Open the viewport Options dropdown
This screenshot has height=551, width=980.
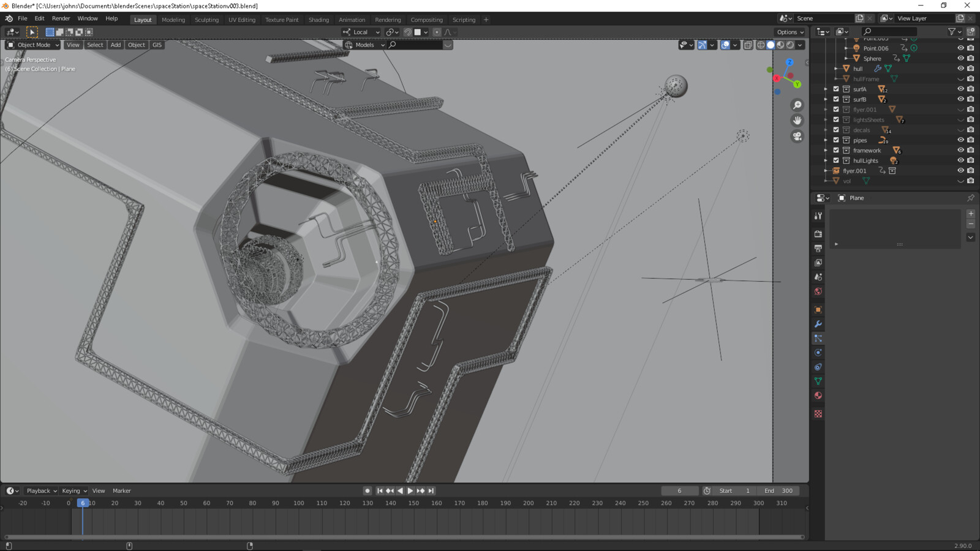click(x=790, y=32)
